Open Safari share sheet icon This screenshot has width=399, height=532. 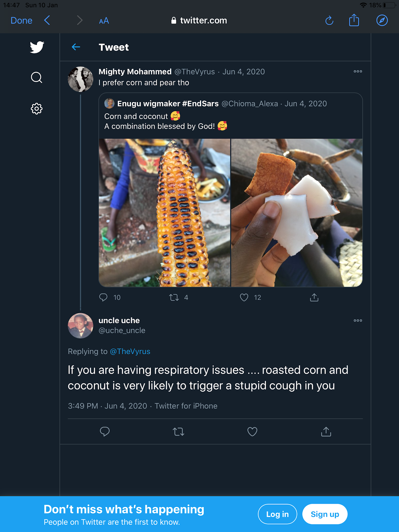pyautogui.click(x=354, y=20)
